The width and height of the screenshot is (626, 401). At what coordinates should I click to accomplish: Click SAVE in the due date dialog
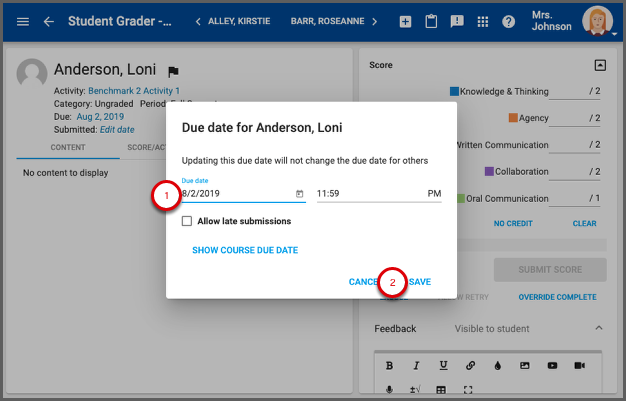(x=420, y=282)
